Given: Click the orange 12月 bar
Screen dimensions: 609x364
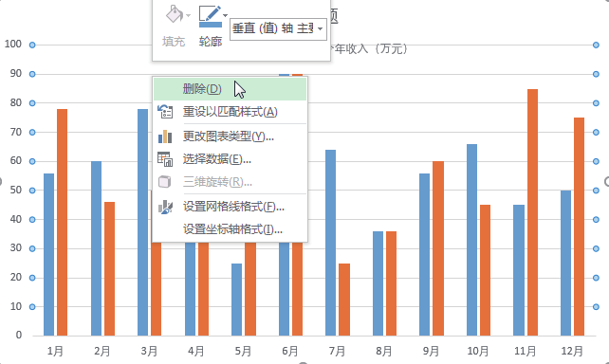Looking at the screenshot, I should pos(579,227).
